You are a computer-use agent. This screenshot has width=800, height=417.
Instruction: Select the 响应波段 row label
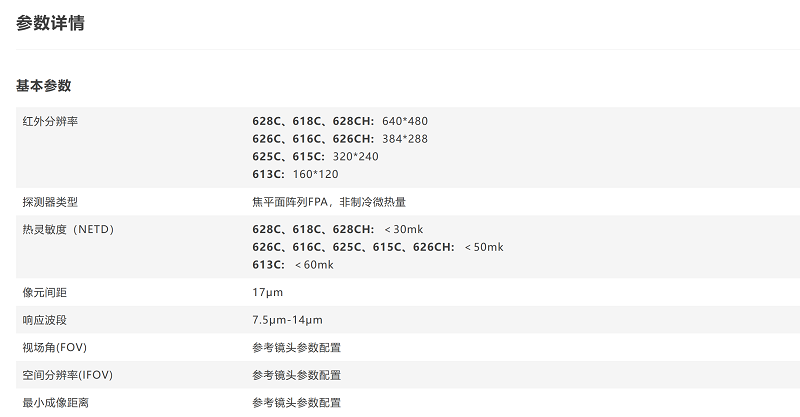44,320
